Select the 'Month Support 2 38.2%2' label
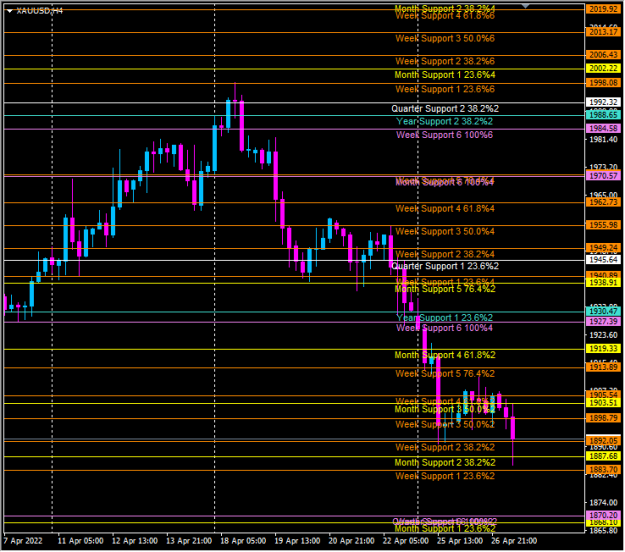 coord(445,463)
